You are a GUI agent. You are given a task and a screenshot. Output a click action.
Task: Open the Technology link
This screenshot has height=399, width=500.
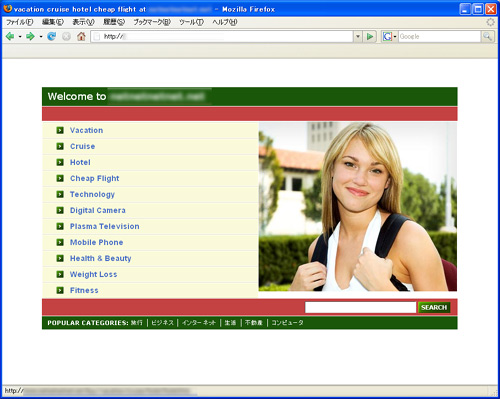92,195
